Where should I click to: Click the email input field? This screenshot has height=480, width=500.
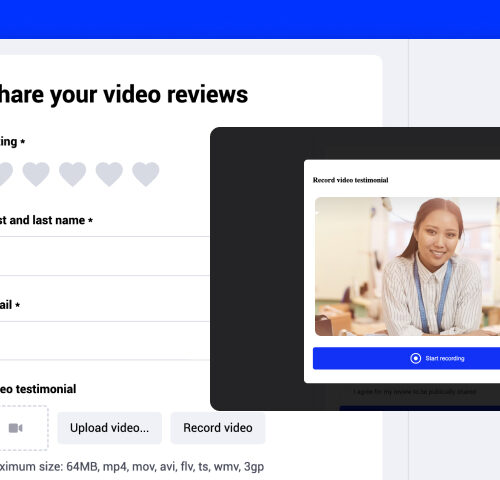(104, 340)
